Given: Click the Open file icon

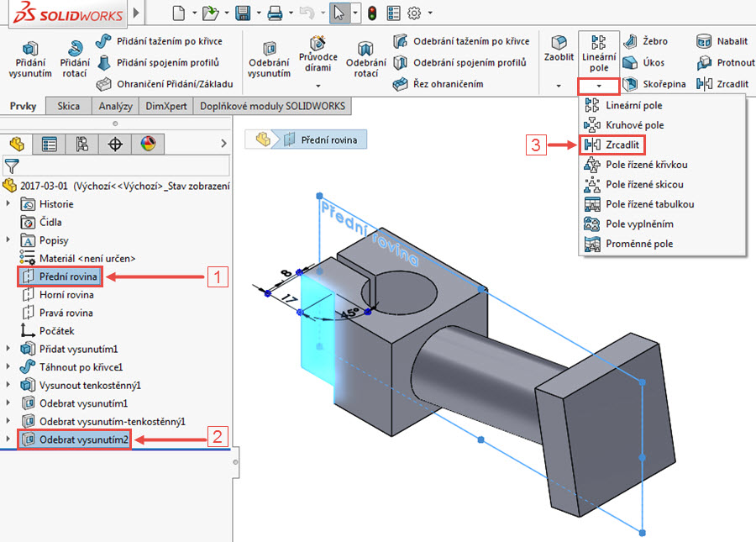Looking at the screenshot, I should 210,13.
